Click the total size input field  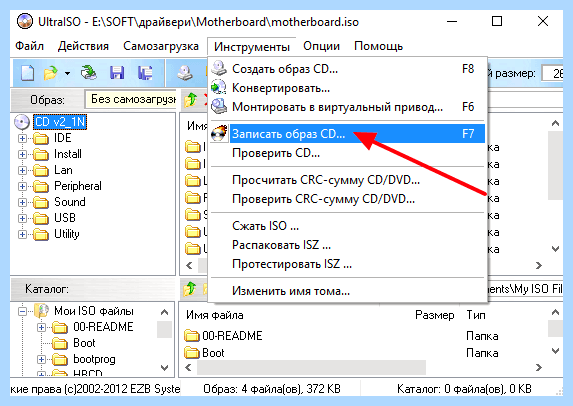point(553,73)
